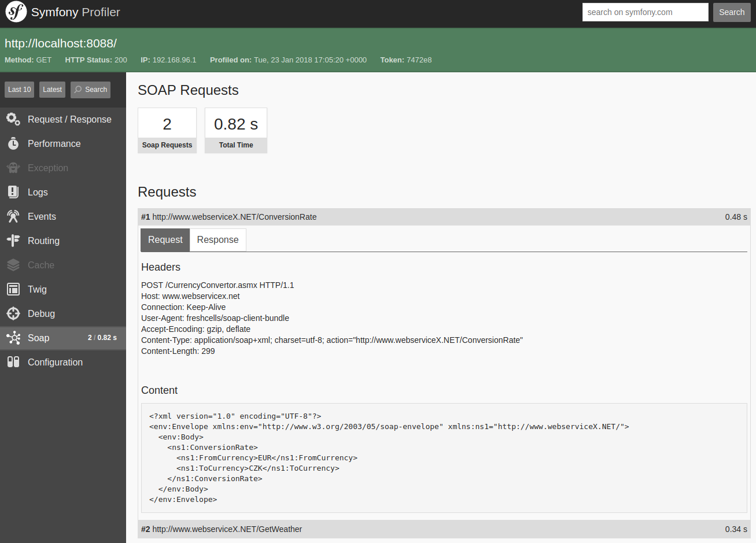Screen dimensions: 756x543
Task: Click request #1 ConversionRate header
Action: 444,217
